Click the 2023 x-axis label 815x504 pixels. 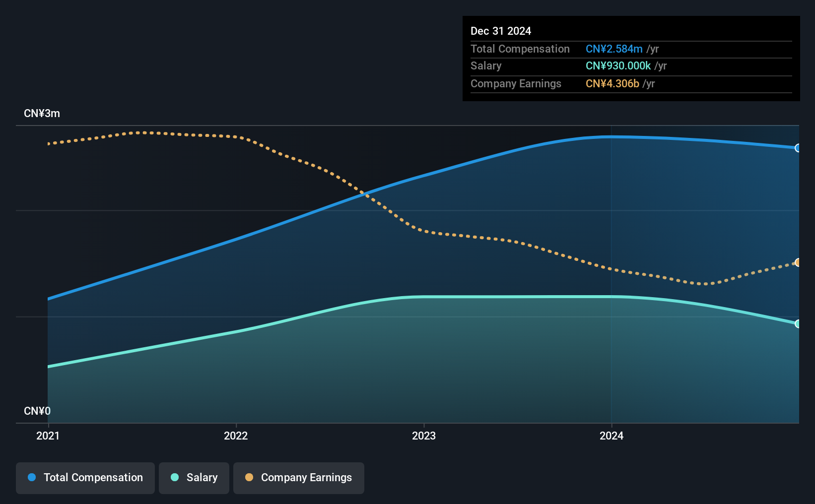click(x=424, y=436)
